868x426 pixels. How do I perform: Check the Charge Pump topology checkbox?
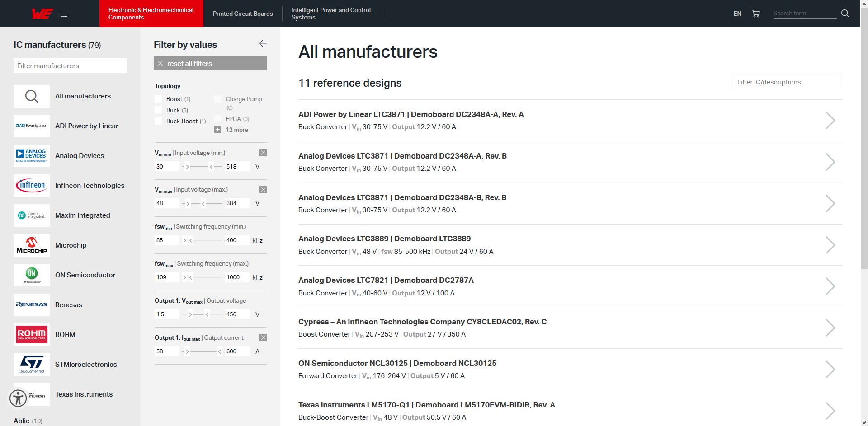217,99
